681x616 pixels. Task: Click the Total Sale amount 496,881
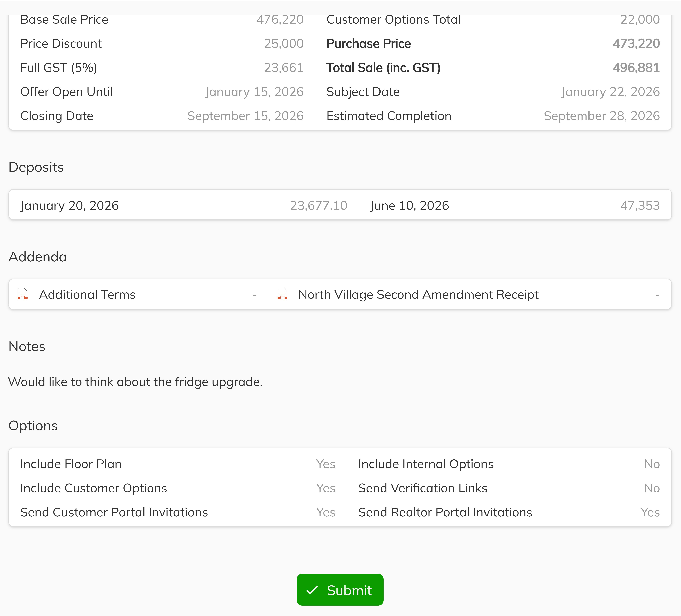[636, 68]
